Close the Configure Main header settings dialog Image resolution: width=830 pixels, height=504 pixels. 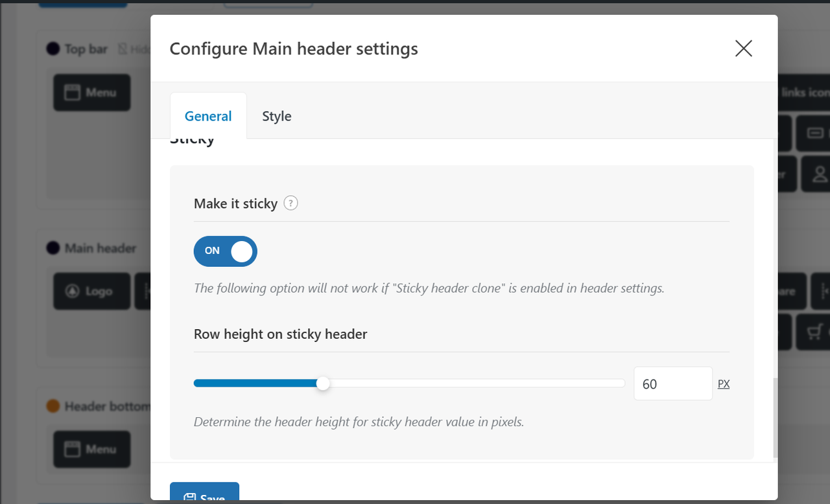[744, 49]
